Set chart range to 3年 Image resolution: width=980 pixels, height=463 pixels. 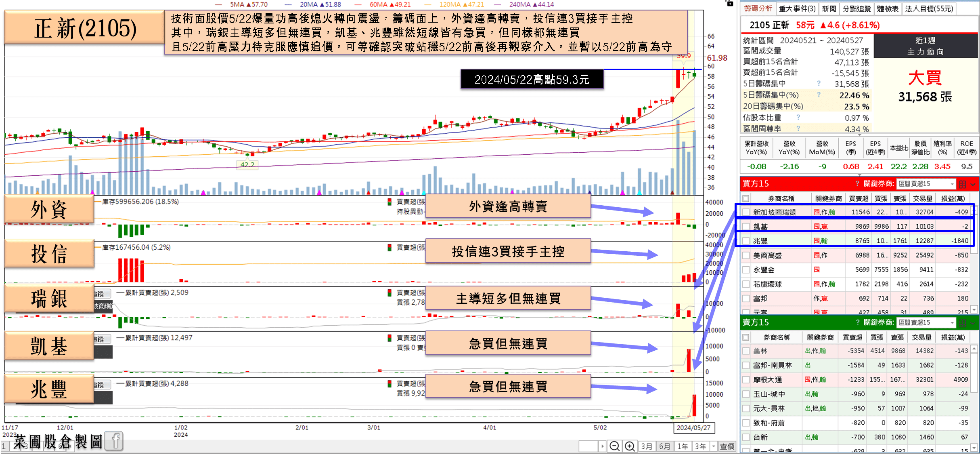701,446
